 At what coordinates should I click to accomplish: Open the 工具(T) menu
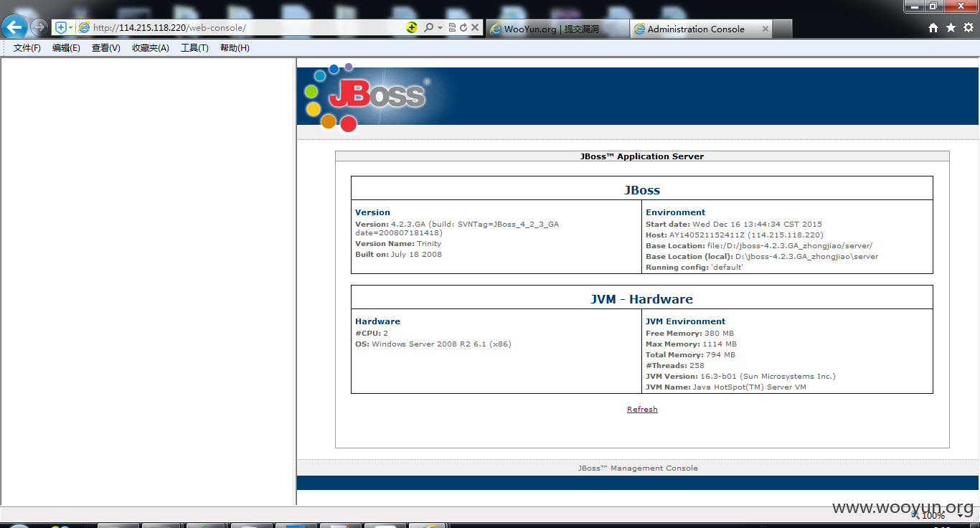194,48
